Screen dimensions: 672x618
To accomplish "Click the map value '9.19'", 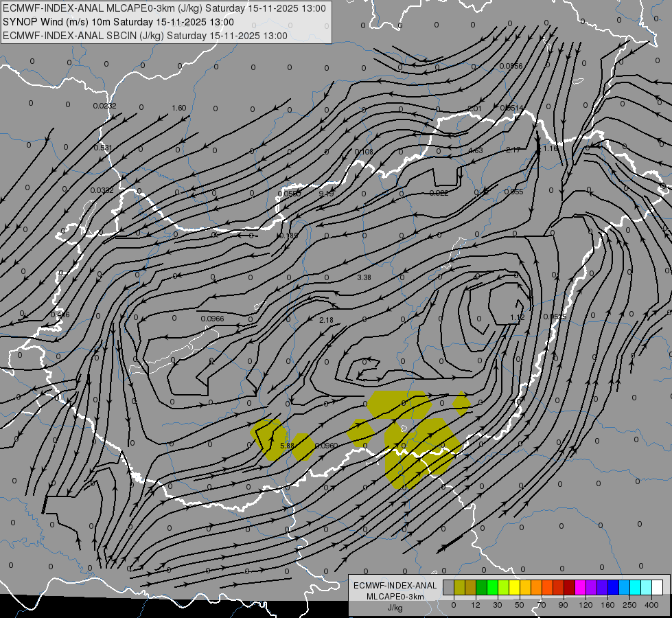I will coord(326,194).
